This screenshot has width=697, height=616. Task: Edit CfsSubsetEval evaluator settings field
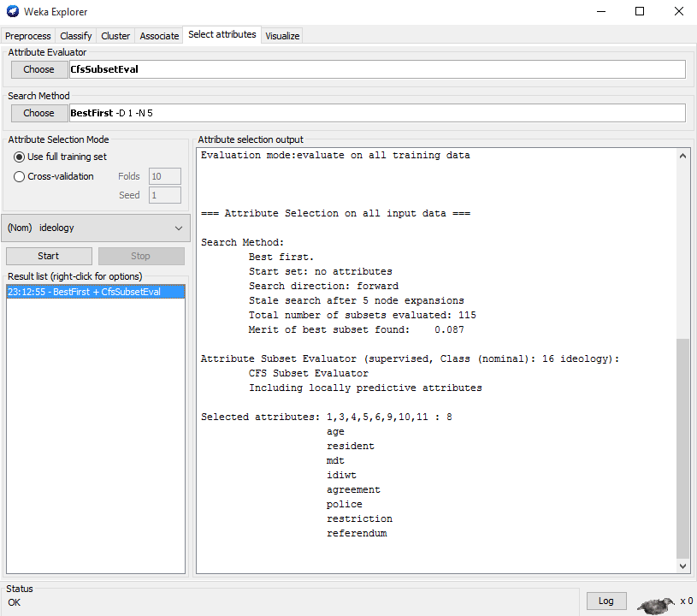377,69
